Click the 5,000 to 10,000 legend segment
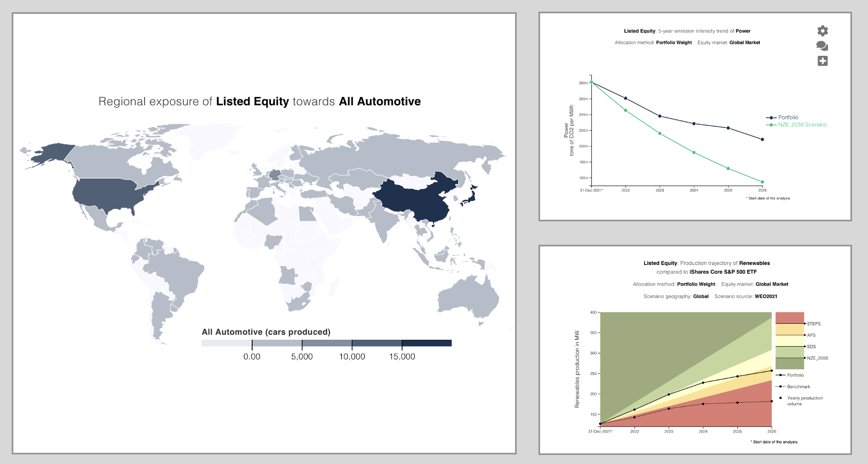868x464 pixels. [327, 343]
